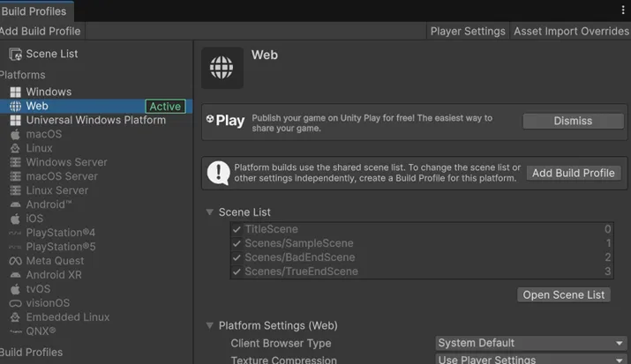Screen dimensions: 631x364
Task: Click the visionOS headset icon
Action: click(15, 303)
